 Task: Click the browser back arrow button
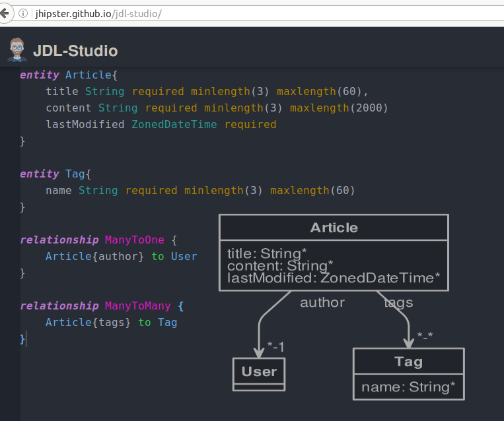tap(4, 13)
